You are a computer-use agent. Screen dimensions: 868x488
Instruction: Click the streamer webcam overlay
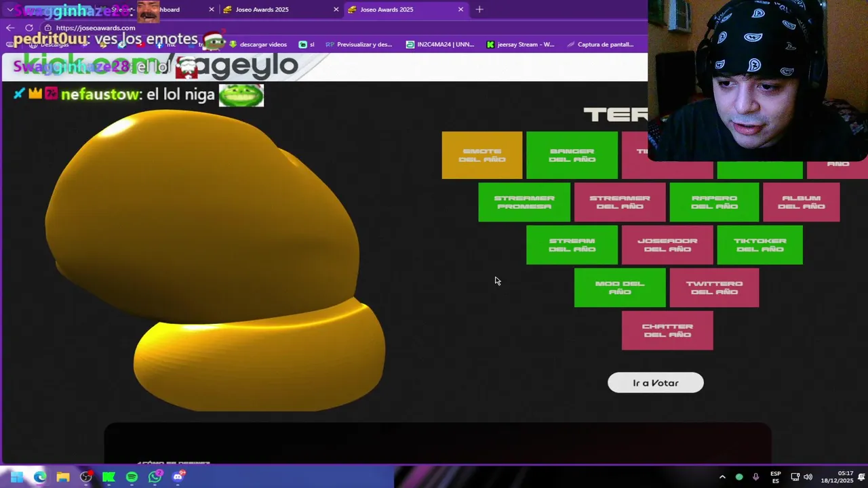click(x=757, y=80)
